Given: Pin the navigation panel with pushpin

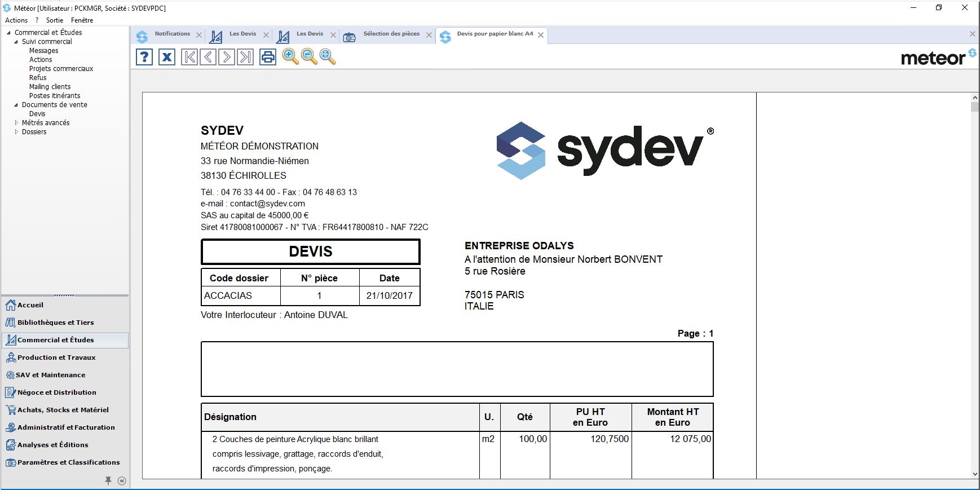Looking at the screenshot, I should click(x=108, y=481).
